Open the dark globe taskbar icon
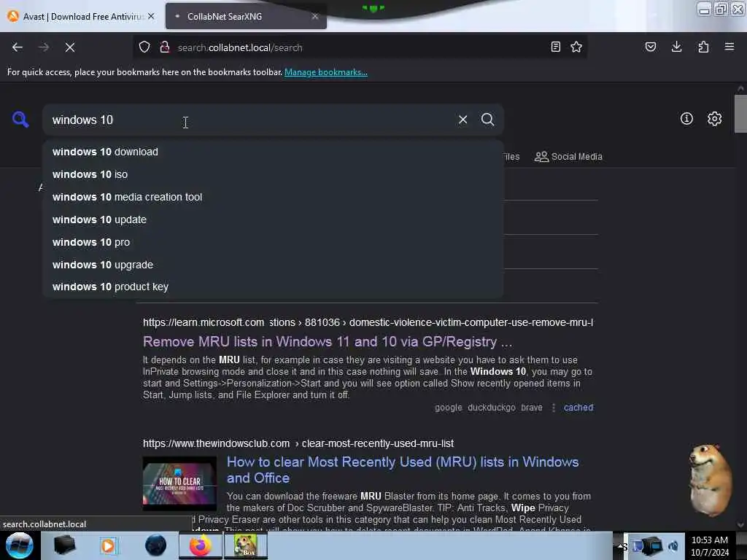 [155, 545]
